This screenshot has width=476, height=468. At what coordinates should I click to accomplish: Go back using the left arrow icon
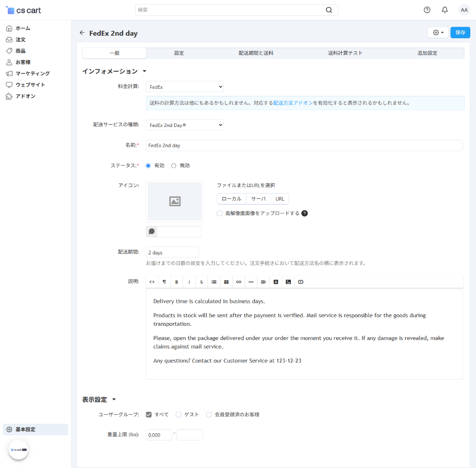(82, 33)
